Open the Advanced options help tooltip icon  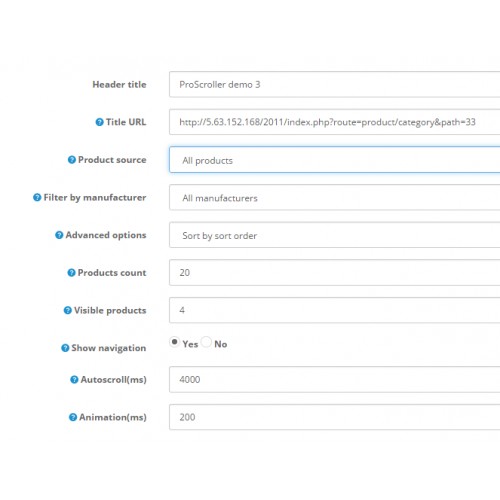tap(59, 235)
